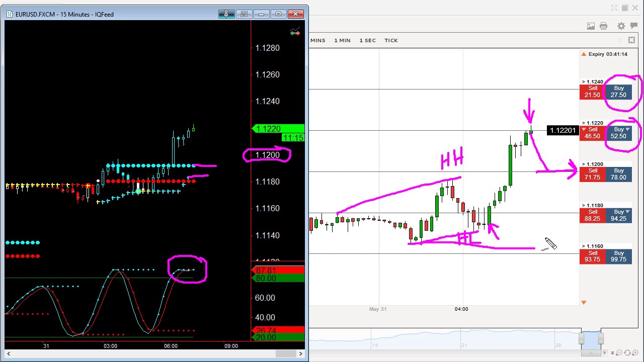Click the save-image icon in trading platform
The width and height of the screenshot is (644, 362).
click(591, 26)
